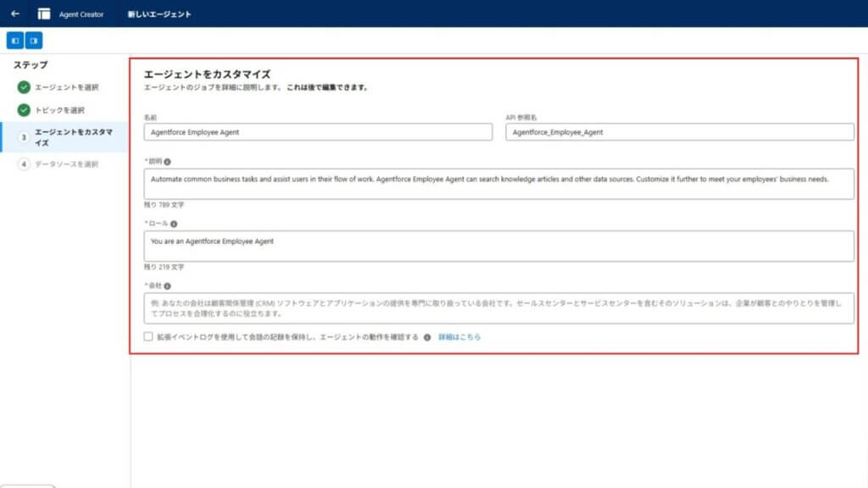Click the green checkmark for トピックを選択
The width and height of the screenshot is (868, 488).
(24, 110)
